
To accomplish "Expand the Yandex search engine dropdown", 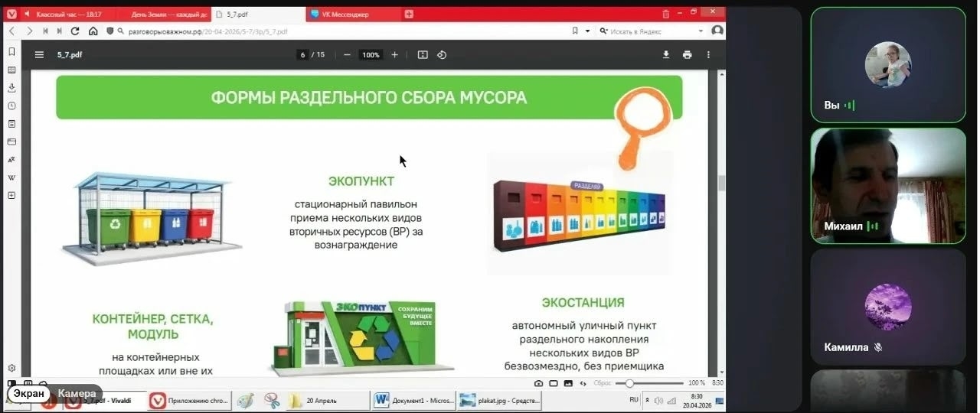I will pos(701,31).
